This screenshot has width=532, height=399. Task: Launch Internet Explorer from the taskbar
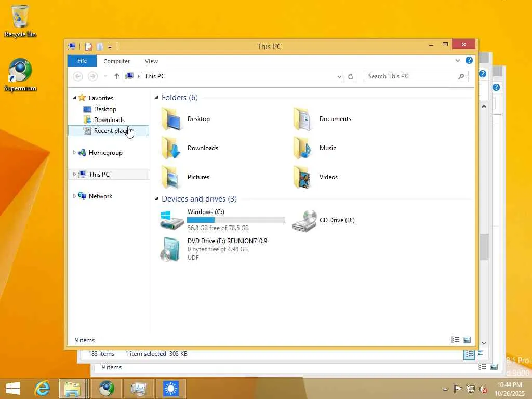[43, 389]
